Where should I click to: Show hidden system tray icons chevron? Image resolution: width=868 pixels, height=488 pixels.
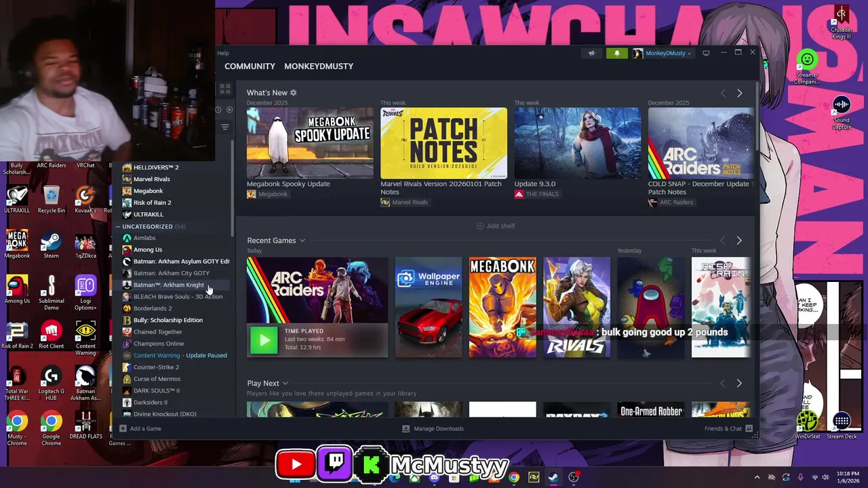tap(757, 477)
